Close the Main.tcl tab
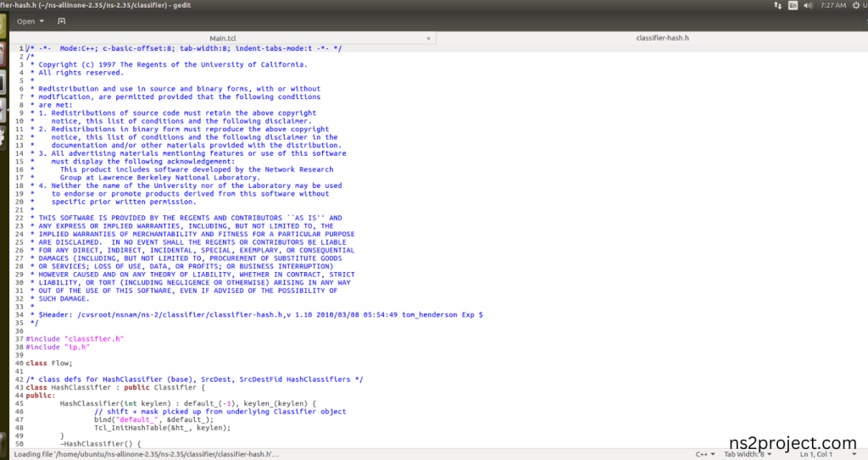 tap(428, 38)
